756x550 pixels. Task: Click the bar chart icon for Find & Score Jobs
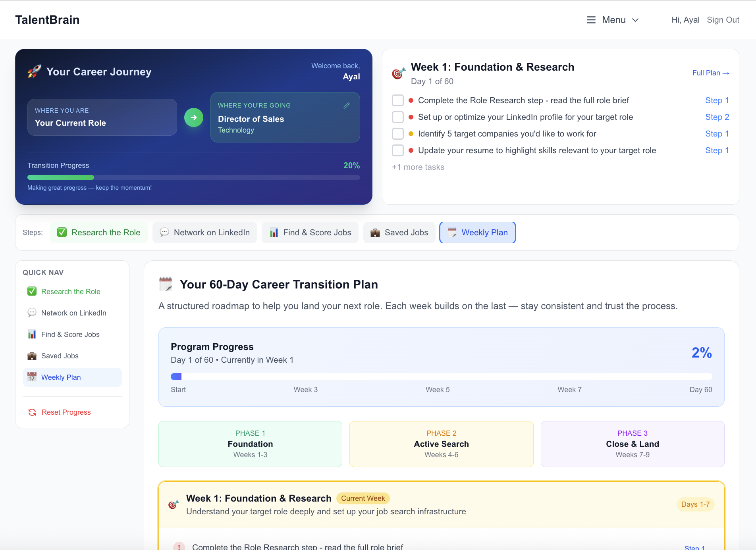[273, 232]
